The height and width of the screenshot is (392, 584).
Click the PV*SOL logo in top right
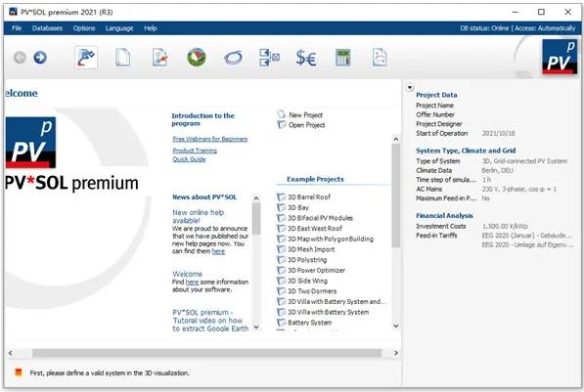click(x=560, y=57)
